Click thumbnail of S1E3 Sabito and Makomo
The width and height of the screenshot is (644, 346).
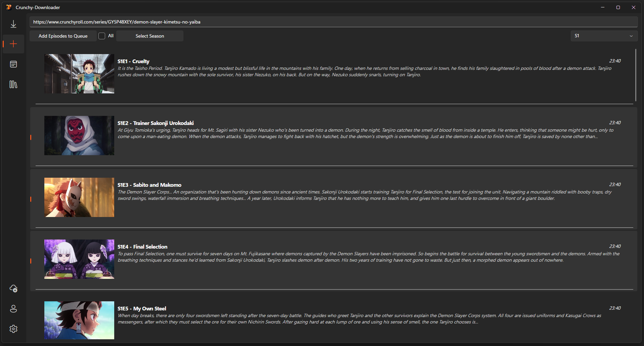pyautogui.click(x=79, y=198)
